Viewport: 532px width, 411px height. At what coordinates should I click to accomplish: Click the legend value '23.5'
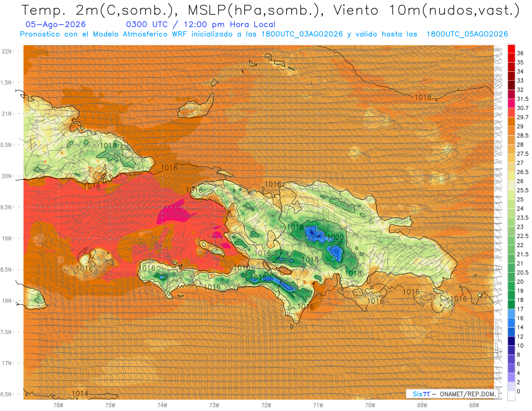click(523, 217)
